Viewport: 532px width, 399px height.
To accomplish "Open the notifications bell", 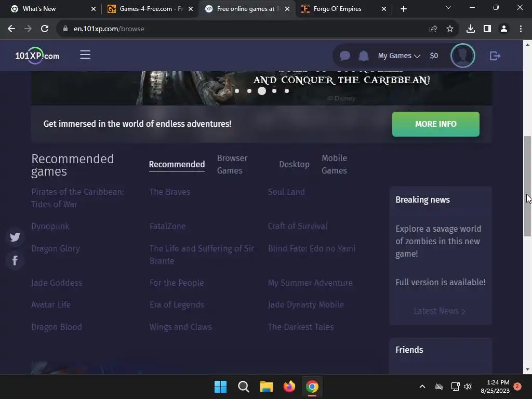I will coord(364,56).
